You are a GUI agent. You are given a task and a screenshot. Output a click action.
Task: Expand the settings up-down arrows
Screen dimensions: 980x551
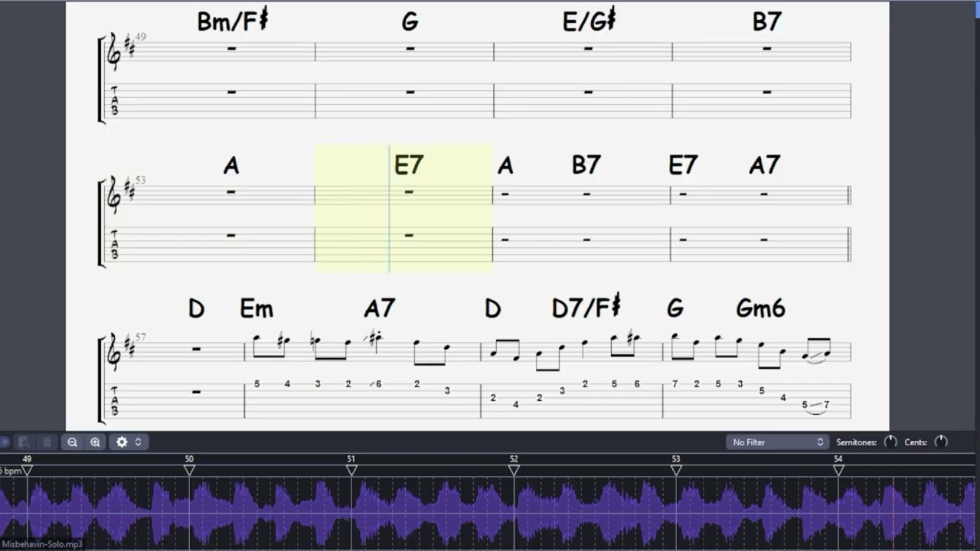click(x=138, y=442)
